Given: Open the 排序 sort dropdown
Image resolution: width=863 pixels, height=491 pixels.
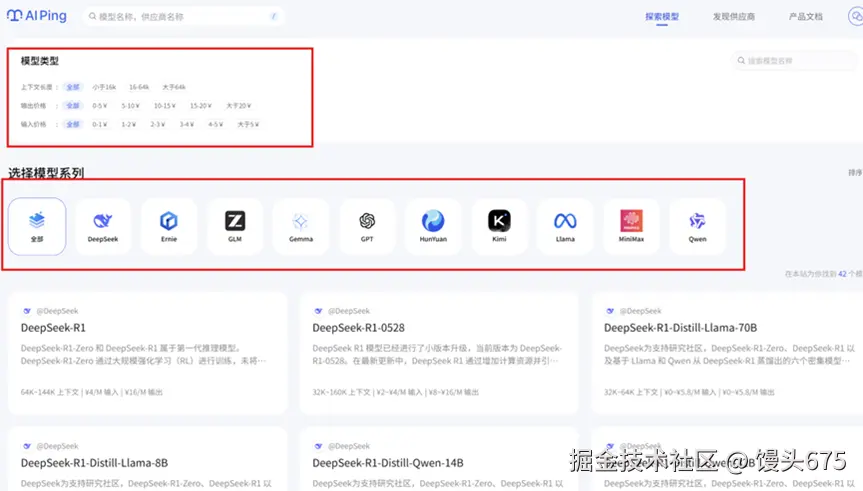Looking at the screenshot, I should click(855, 173).
